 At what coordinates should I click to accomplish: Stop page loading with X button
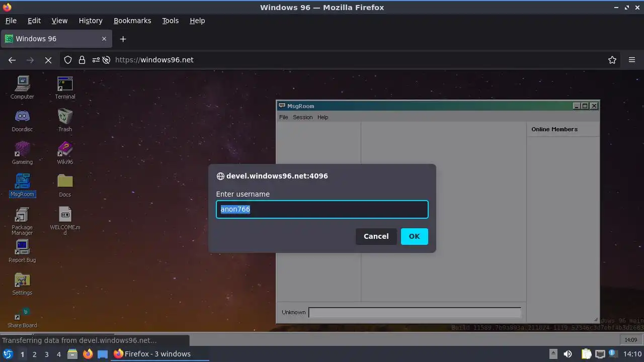[x=48, y=60]
